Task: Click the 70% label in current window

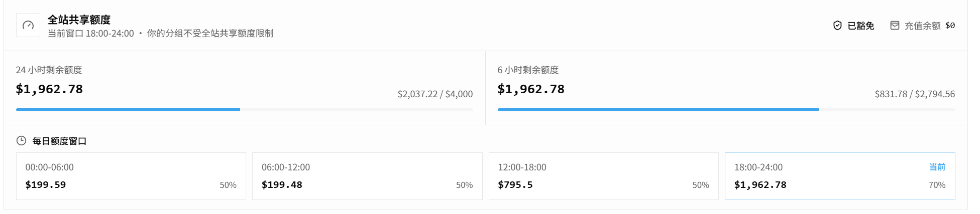Action: [x=937, y=185]
